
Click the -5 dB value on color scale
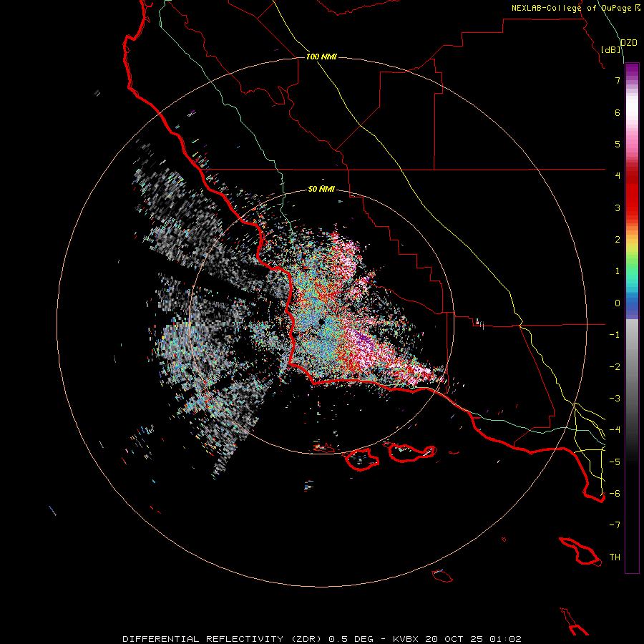click(x=615, y=462)
